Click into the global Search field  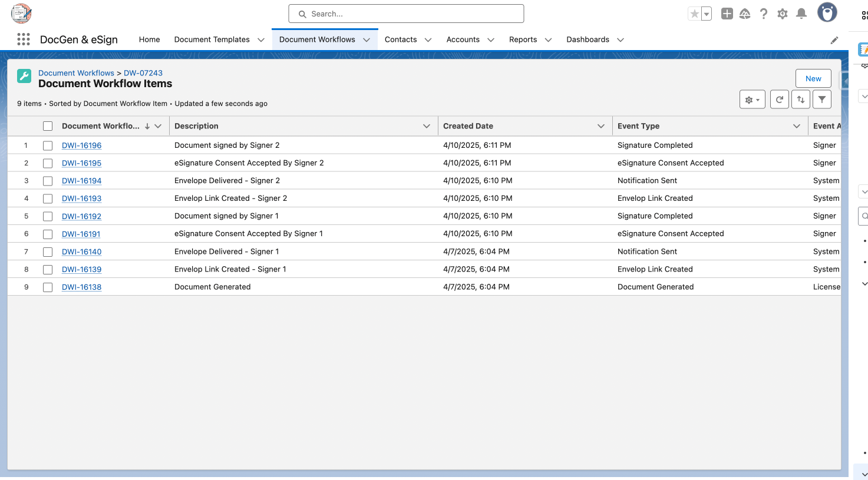point(406,14)
